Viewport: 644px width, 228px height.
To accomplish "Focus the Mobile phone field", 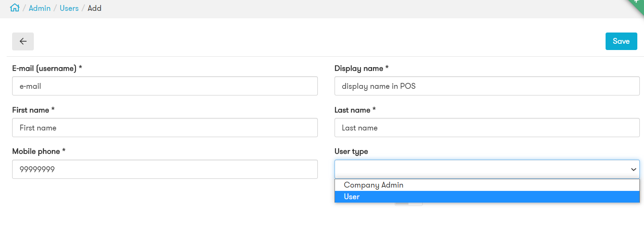I will tap(165, 169).
